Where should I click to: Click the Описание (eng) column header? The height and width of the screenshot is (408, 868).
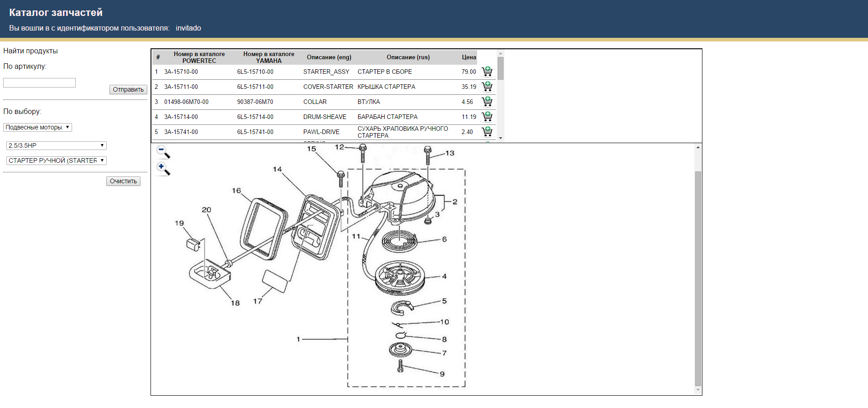329,57
